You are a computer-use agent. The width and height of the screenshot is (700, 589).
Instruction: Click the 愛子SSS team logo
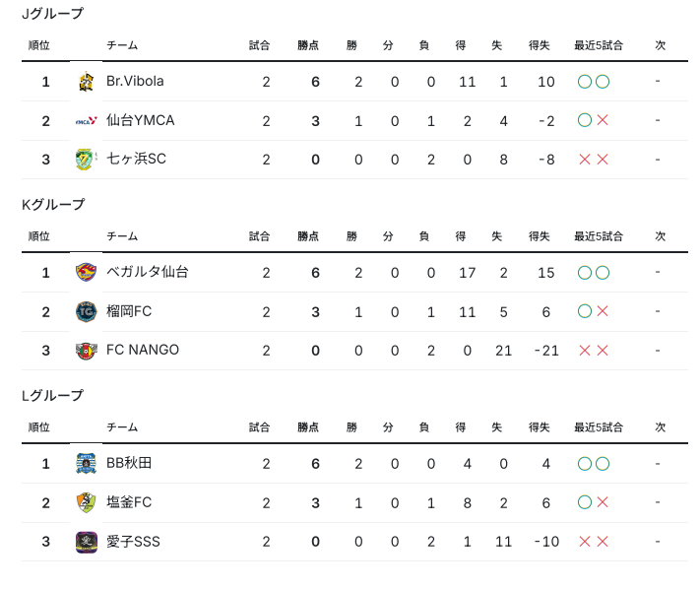(86, 542)
